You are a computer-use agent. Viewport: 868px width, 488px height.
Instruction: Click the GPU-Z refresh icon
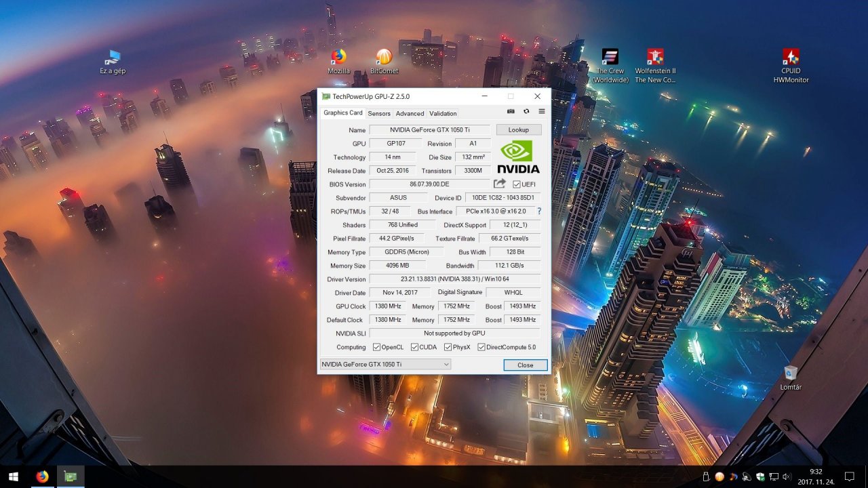(x=526, y=111)
